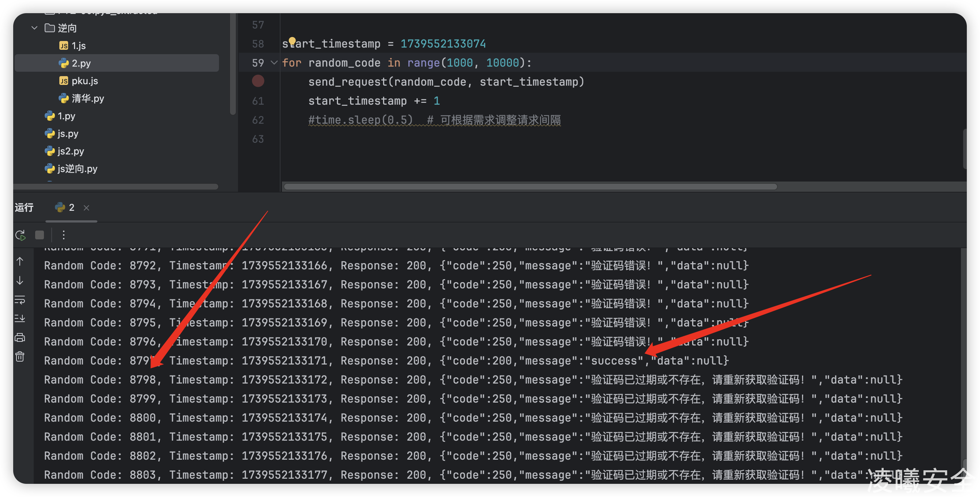Remove breakpoint on send_request line

tap(258, 81)
